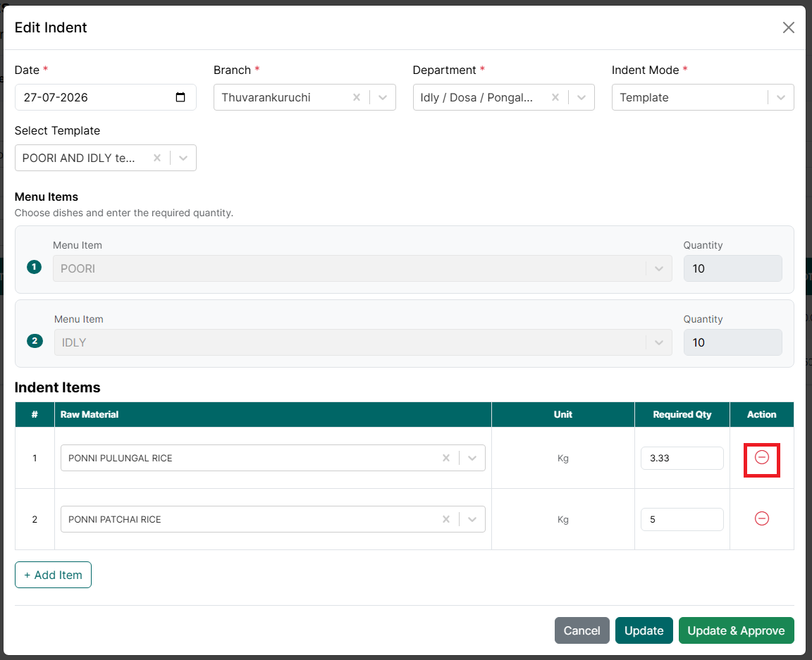
Task: Click the Unit column header
Action: point(563,415)
